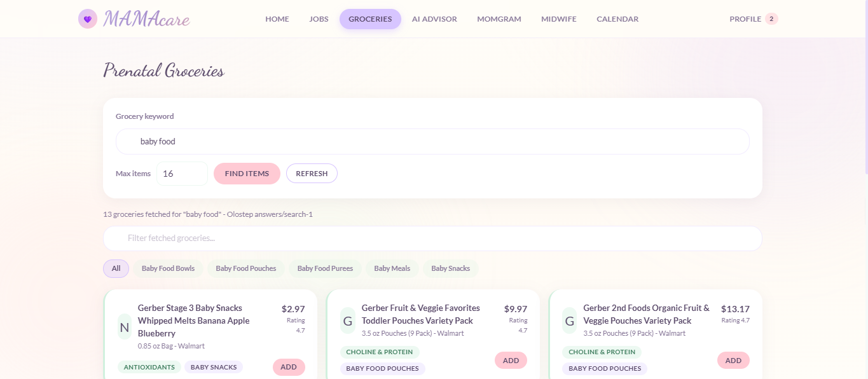Filter by Baby Food Purees

(325, 268)
